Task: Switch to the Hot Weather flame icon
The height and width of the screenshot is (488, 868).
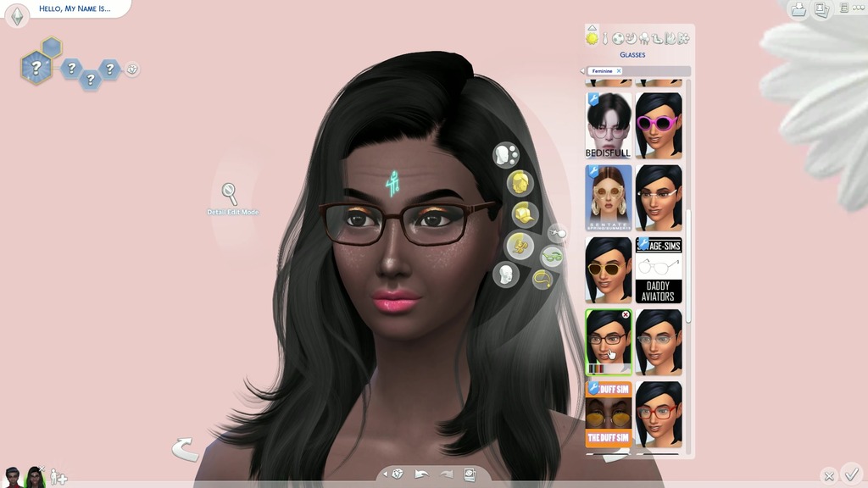Action: (x=670, y=38)
